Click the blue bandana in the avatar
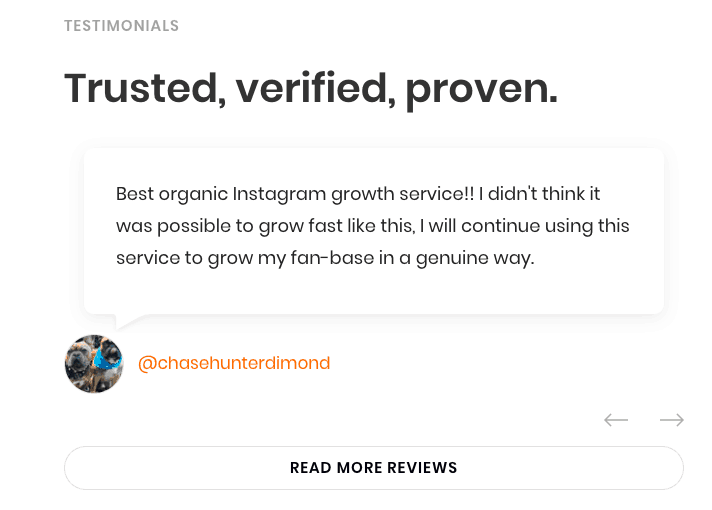The height and width of the screenshot is (510, 712). tap(108, 360)
